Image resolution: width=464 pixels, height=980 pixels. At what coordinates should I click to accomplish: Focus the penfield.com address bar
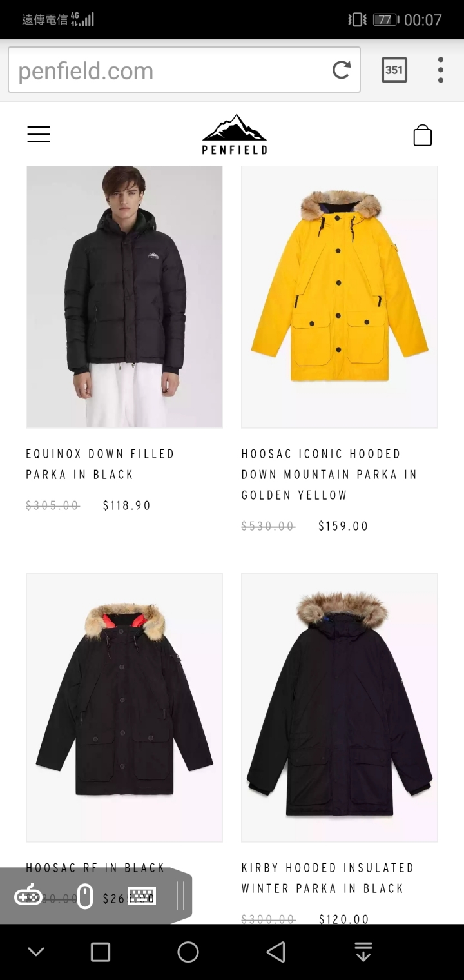tap(169, 70)
